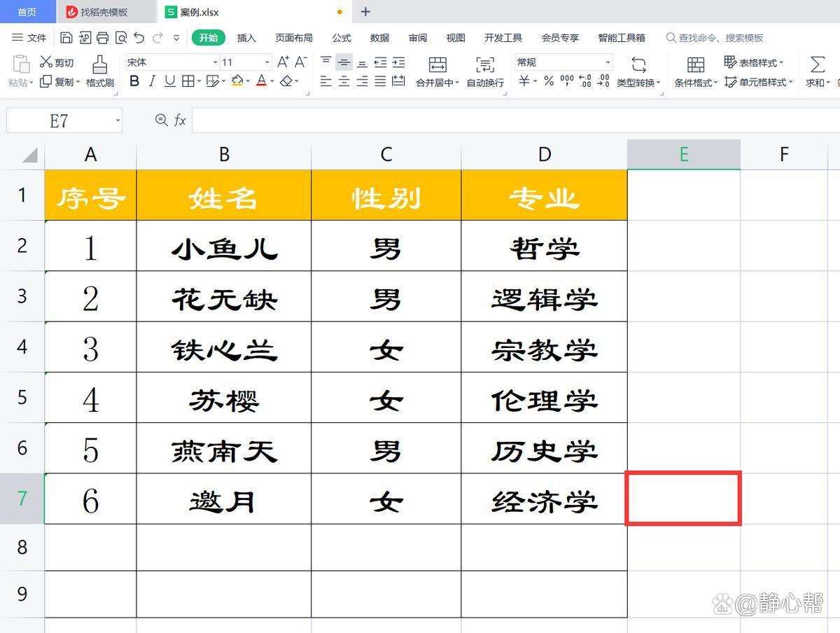Open the number format dropdown (常规)

pos(608,62)
